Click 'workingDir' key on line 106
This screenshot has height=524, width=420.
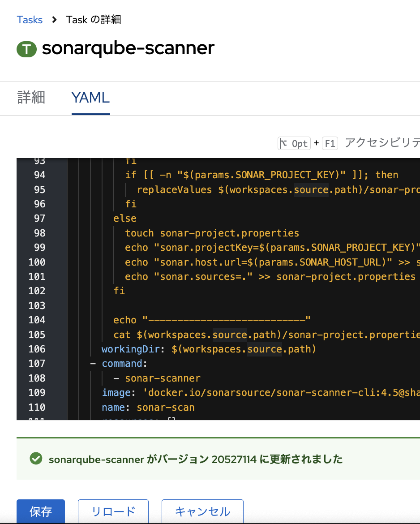tap(131, 349)
